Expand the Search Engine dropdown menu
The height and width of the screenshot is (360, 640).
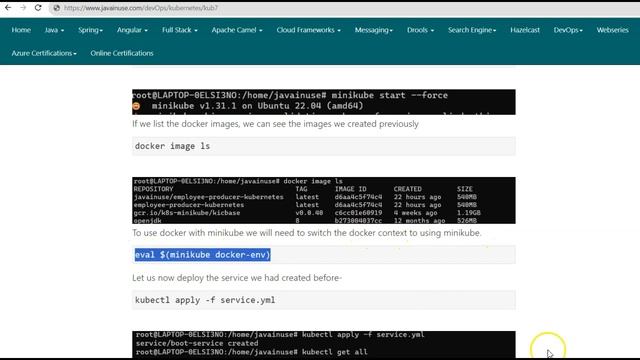472,30
